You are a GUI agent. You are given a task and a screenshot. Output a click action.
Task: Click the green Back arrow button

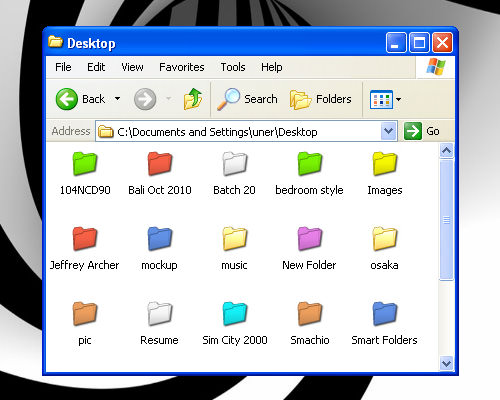pyautogui.click(x=67, y=99)
